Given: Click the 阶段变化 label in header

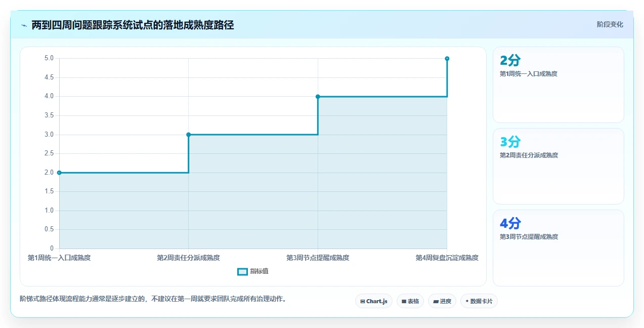Looking at the screenshot, I should (x=610, y=24).
